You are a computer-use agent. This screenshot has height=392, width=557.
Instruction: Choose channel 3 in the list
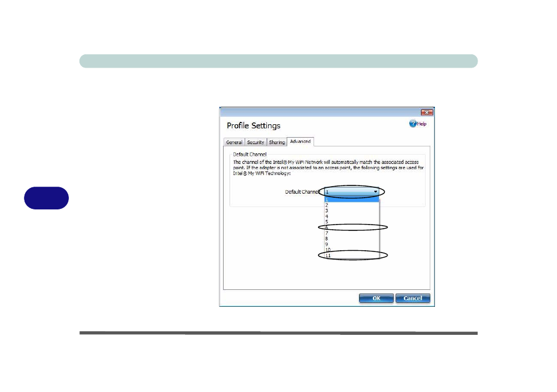coord(351,211)
